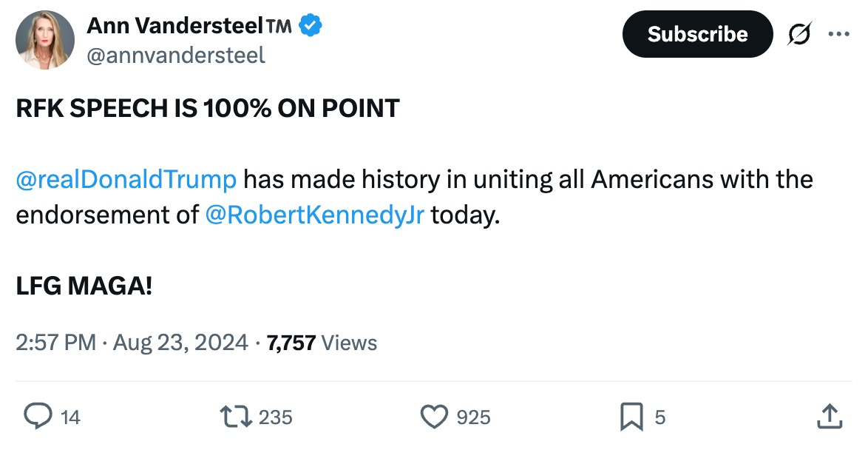Click the blue verified checkmark badge
The height and width of the screenshot is (450, 868).
[x=311, y=27]
